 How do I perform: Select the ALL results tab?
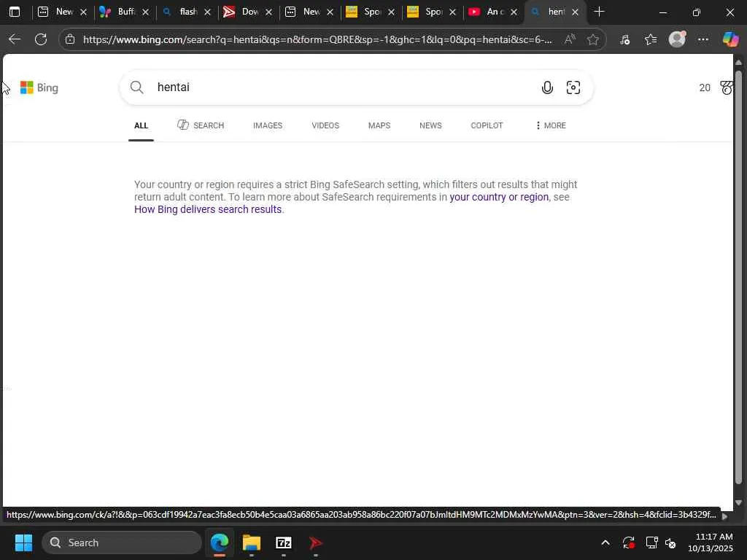tap(141, 125)
